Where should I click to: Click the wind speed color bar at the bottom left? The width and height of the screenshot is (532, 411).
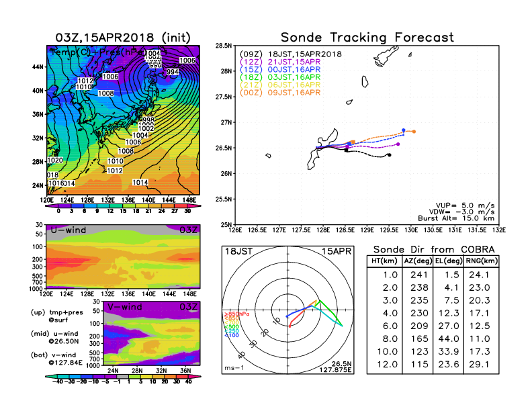(x=124, y=376)
